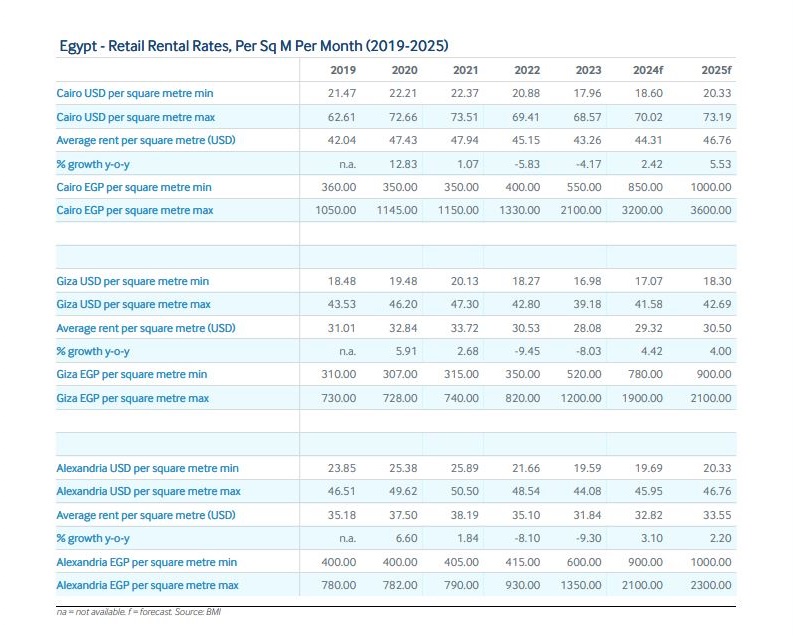Screen dimensions: 793x636
Task: Select the Alexandria growth value -9.30
Action: point(586,538)
